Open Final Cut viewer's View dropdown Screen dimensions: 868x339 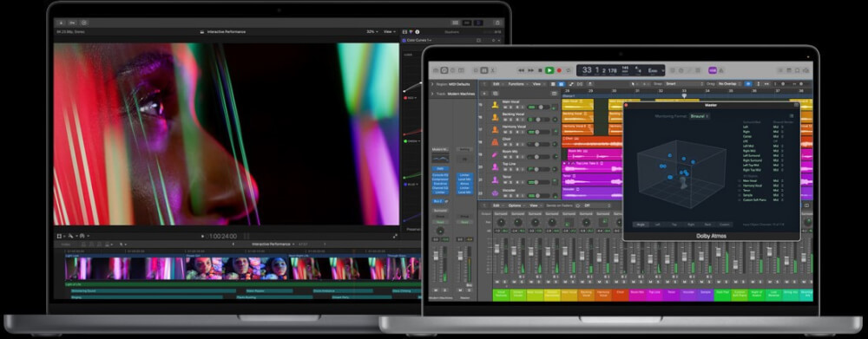coord(390,31)
